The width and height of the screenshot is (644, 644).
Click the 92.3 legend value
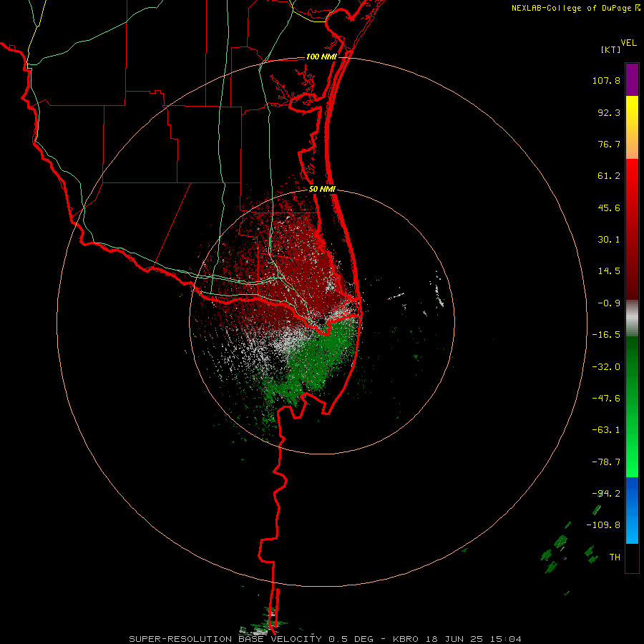point(609,112)
